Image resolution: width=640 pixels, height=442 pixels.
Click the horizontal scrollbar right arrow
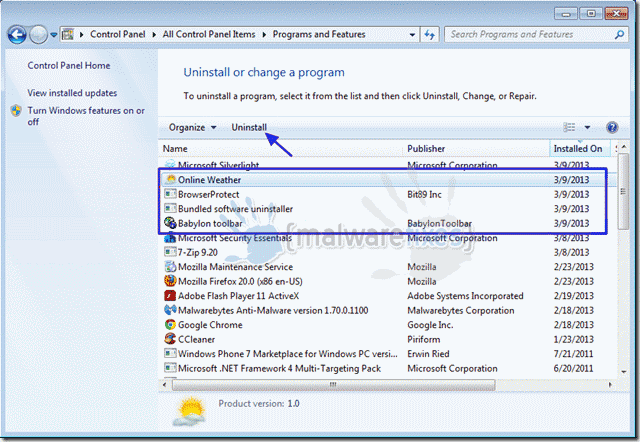[x=610, y=384]
